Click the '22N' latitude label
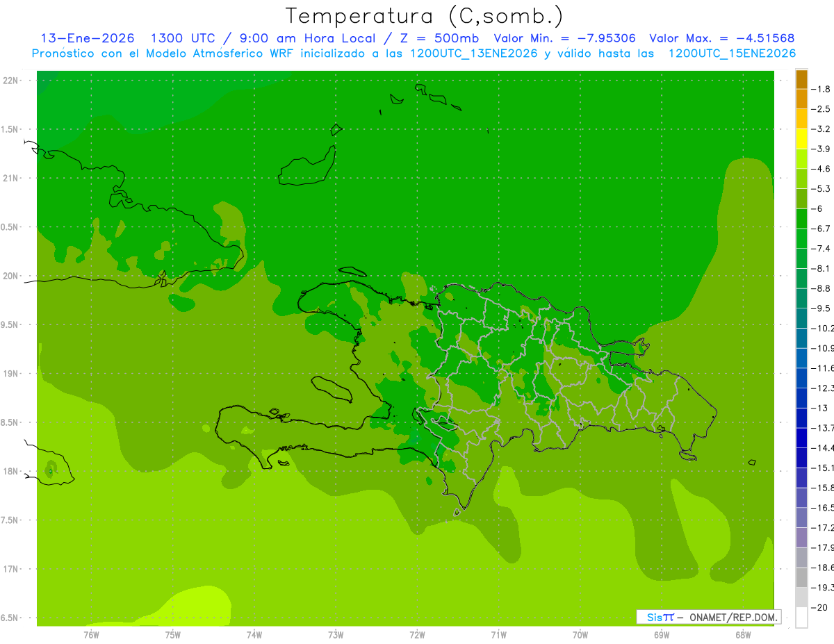 click(x=10, y=81)
